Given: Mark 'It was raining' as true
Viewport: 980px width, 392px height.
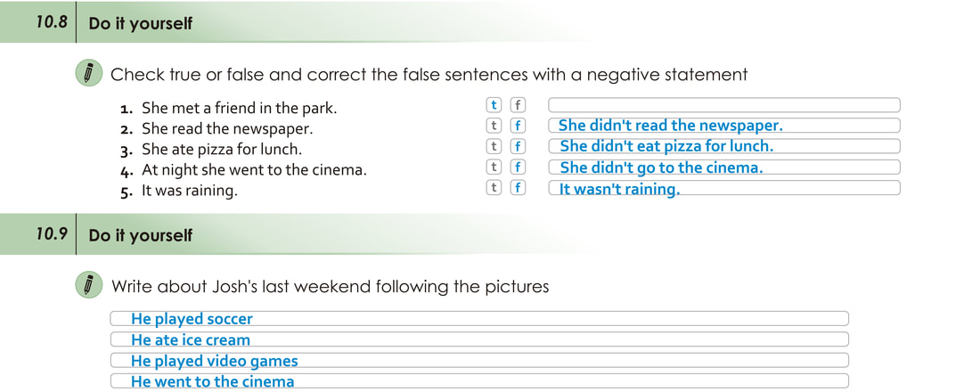Looking at the screenshot, I should tap(494, 188).
